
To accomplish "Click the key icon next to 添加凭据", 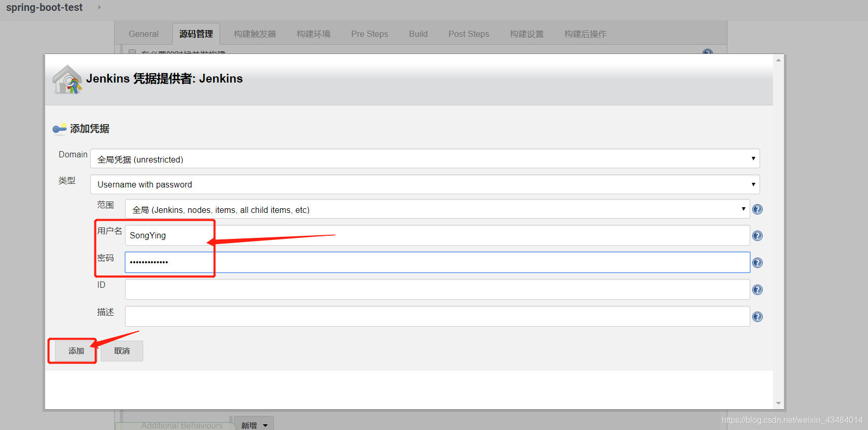I will click(60, 128).
